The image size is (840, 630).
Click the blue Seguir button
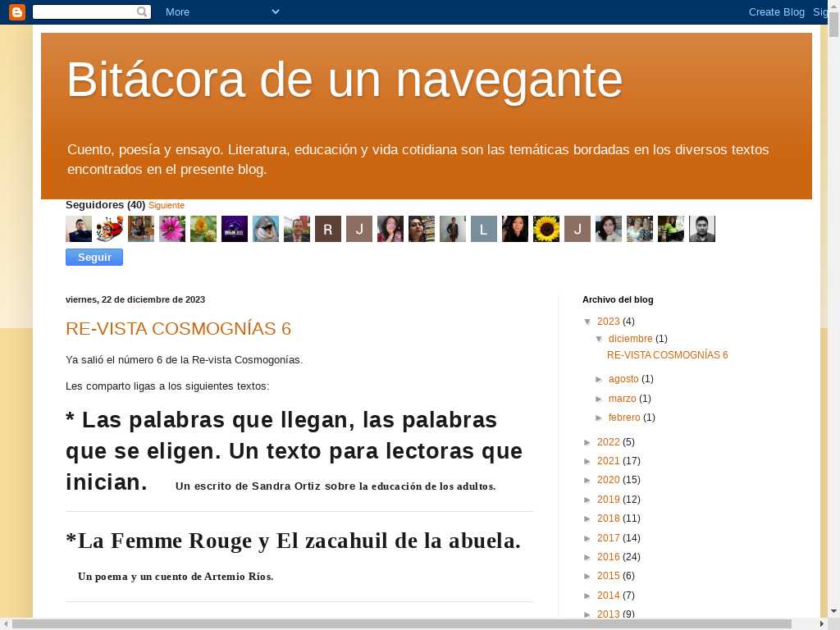(x=94, y=257)
